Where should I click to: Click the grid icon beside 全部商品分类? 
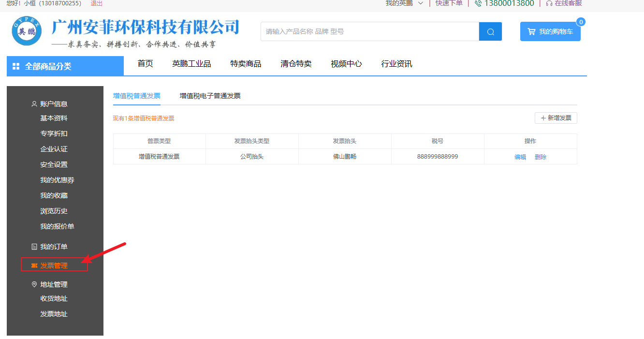point(16,66)
